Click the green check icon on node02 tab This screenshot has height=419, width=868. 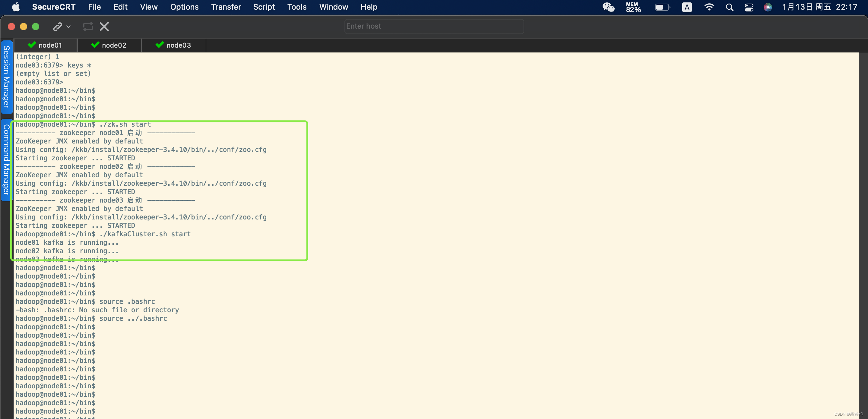[x=95, y=44]
